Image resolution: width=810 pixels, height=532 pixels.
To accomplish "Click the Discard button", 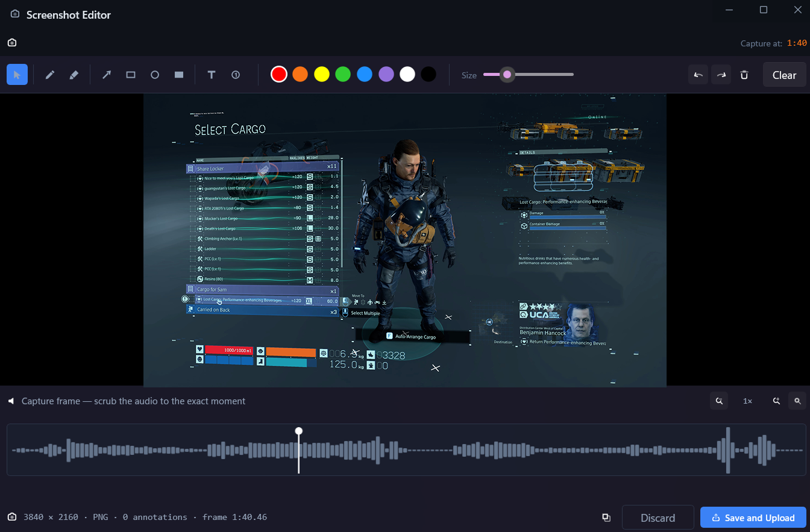I will (658, 518).
